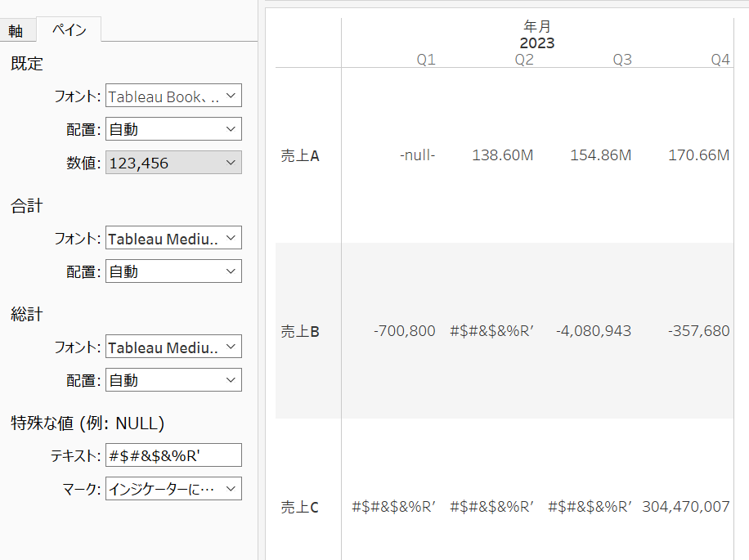Image resolution: width=749 pixels, height=560 pixels.
Task: Open the 総計 フォント dropdown
Action: point(173,347)
